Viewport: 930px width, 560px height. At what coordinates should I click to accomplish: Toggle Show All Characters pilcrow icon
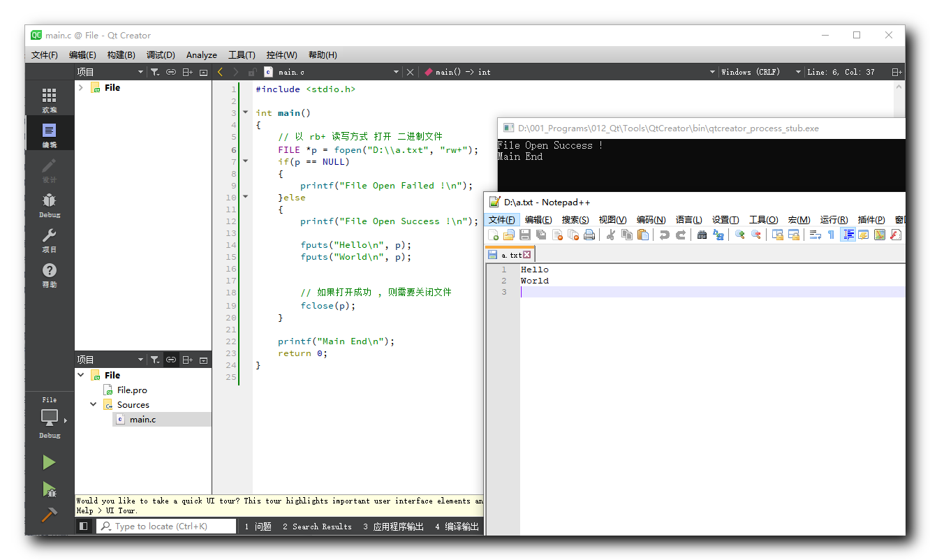pyautogui.click(x=832, y=235)
